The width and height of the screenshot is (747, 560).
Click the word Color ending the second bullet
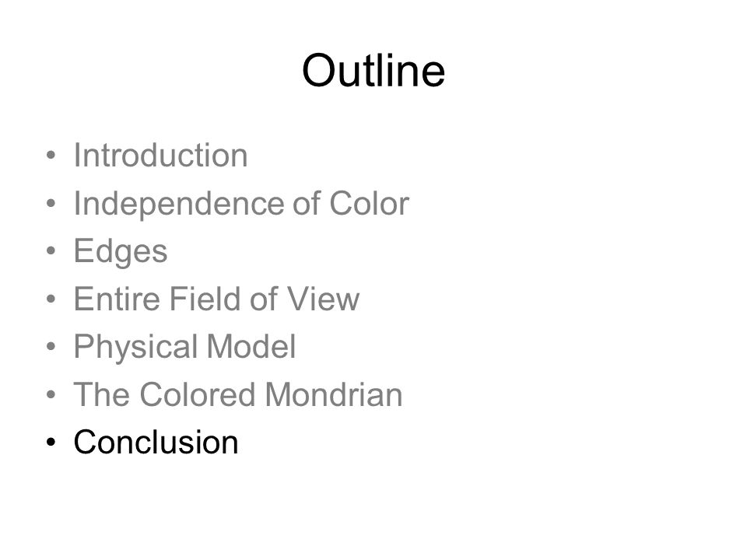click(369, 203)
